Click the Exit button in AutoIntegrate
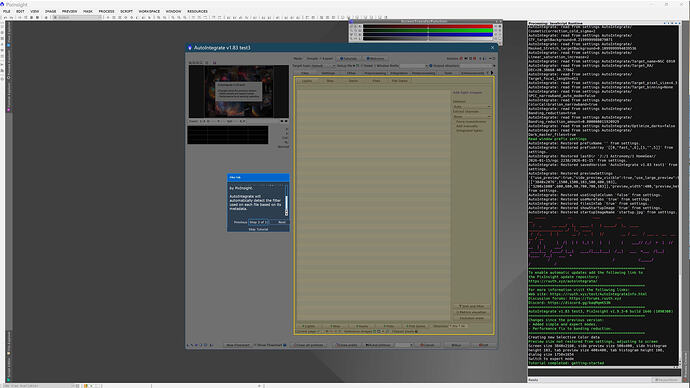 [x=483, y=345]
